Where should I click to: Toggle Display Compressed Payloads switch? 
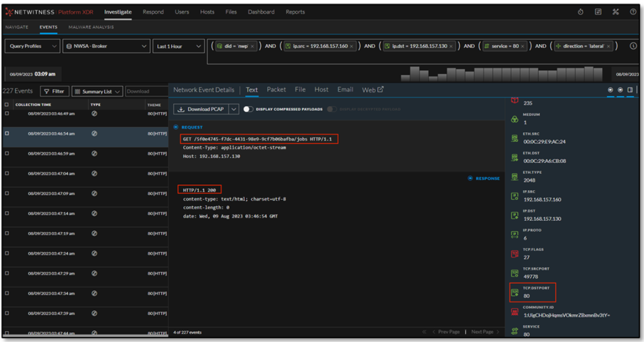(248, 109)
